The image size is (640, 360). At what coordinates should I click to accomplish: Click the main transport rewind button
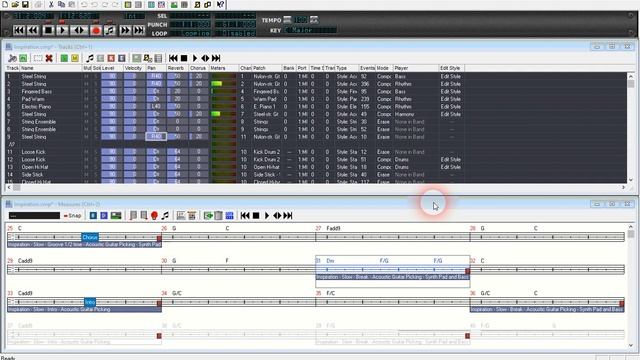tap(33, 30)
